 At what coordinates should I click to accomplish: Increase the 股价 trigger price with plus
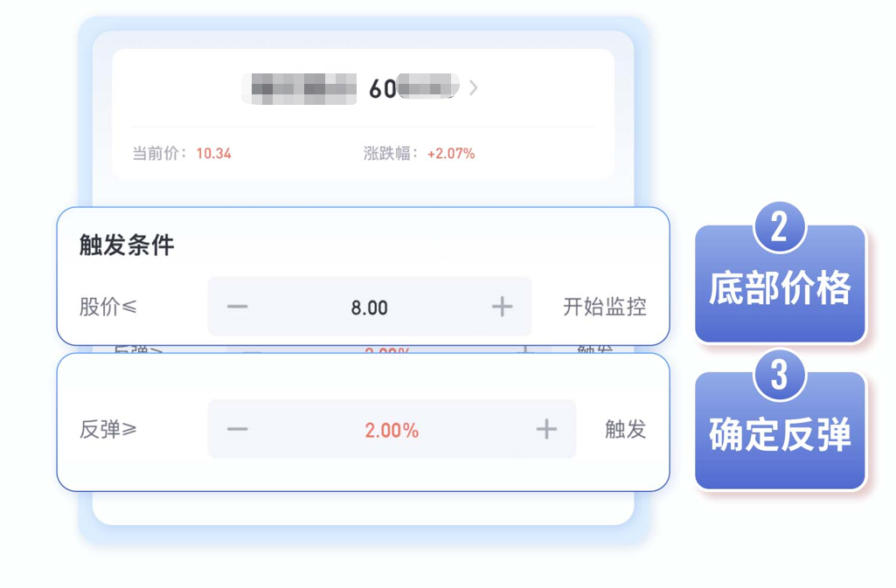503,308
